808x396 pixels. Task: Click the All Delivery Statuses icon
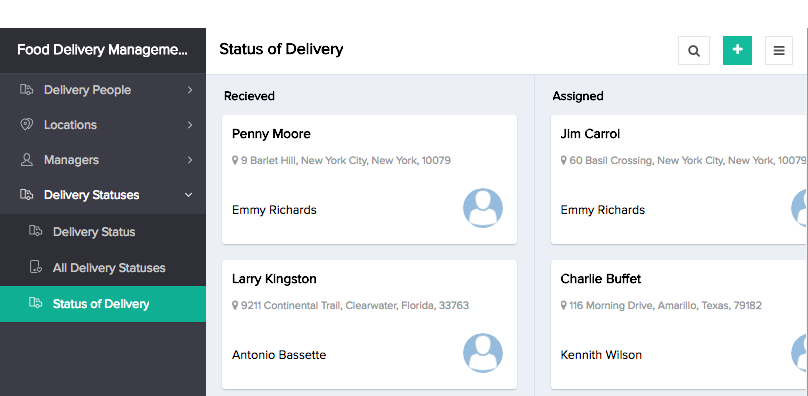(x=36, y=267)
